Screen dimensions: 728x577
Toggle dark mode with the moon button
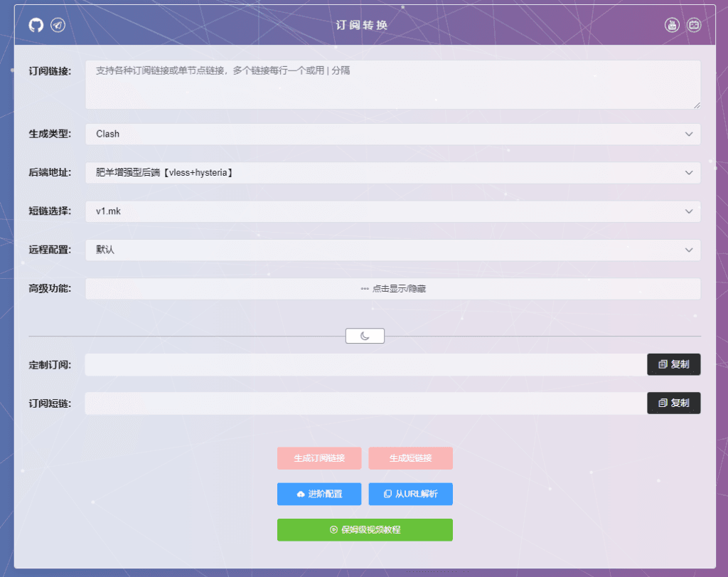(365, 336)
